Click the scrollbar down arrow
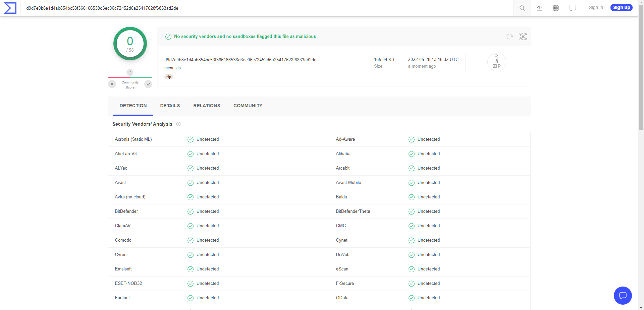The height and width of the screenshot is (310, 644). (x=641, y=308)
